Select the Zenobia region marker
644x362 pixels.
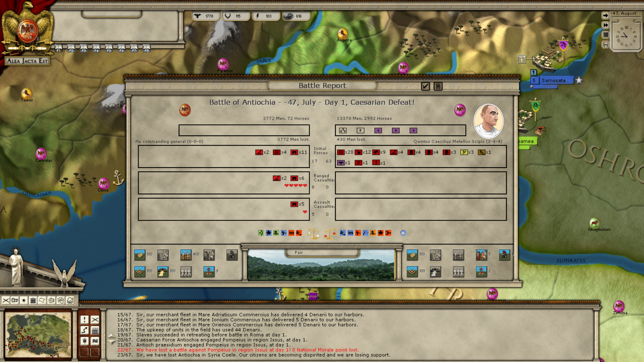[619, 306]
